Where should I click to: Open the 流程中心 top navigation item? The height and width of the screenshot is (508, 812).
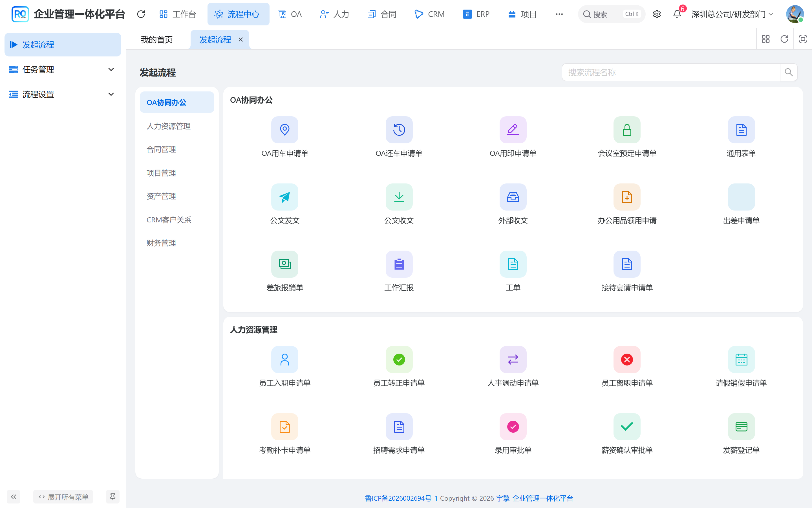(238, 14)
